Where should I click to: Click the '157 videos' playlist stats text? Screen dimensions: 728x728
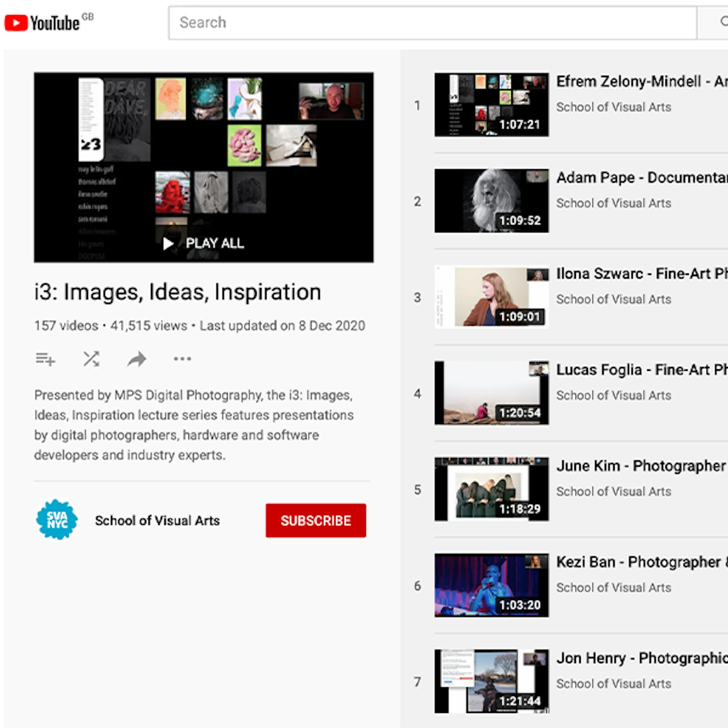click(x=66, y=326)
